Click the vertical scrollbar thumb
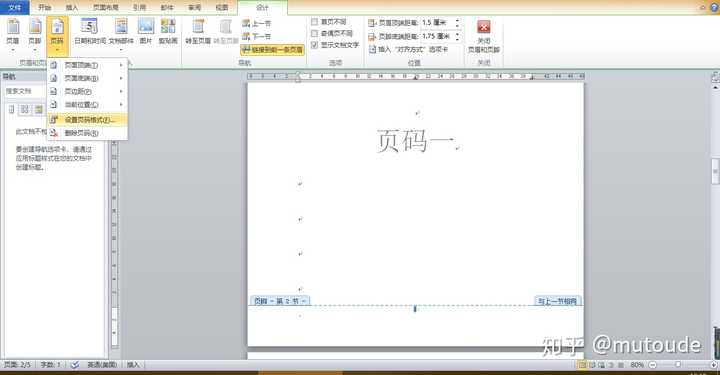Viewport: 720px width, 375px height. pos(715,171)
